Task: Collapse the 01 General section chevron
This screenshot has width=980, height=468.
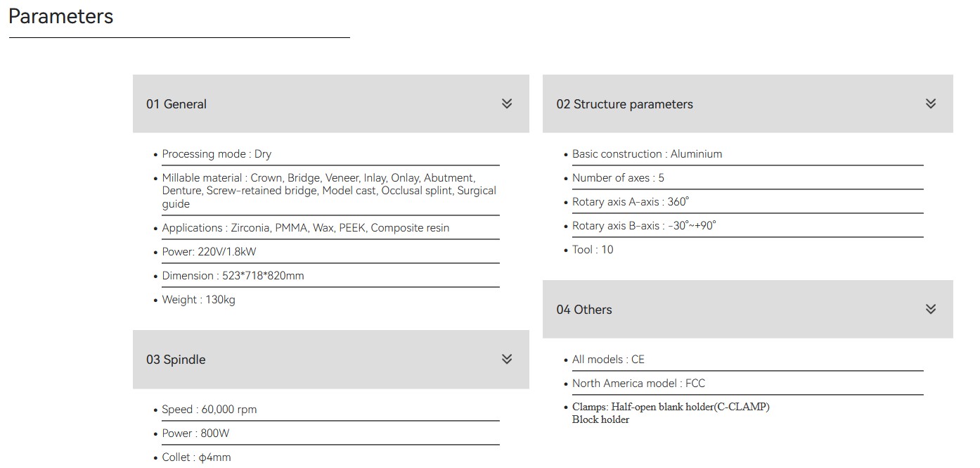Action: [x=507, y=104]
